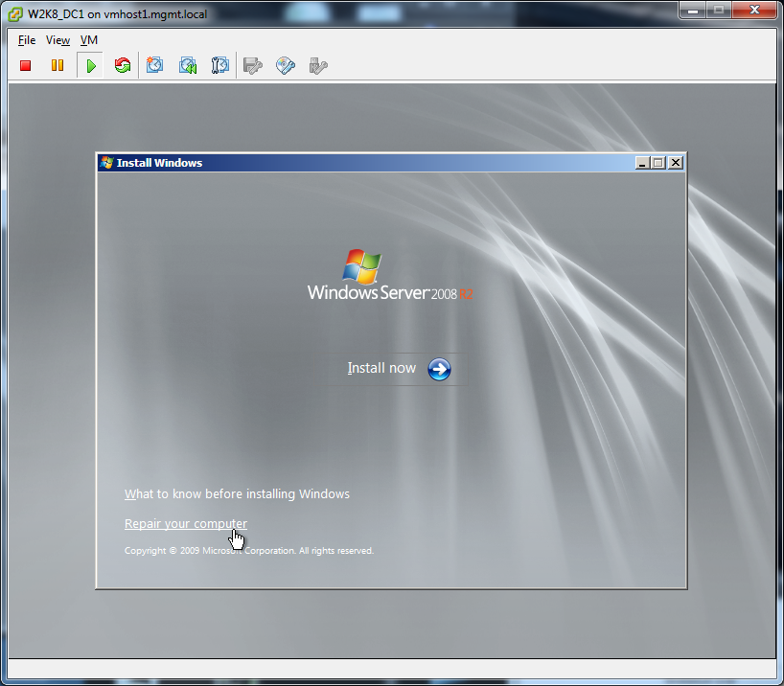Screen dimensions: 784x686
Task: Connect a CD/DVD device with the toolbar icon
Action: tap(286, 65)
